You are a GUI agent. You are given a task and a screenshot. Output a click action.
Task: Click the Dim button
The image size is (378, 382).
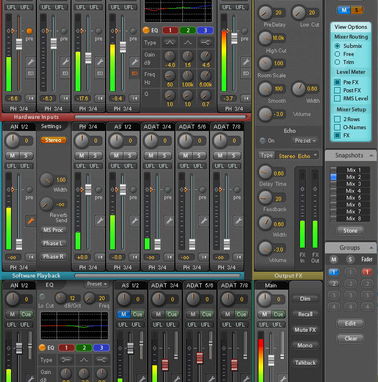click(x=305, y=299)
